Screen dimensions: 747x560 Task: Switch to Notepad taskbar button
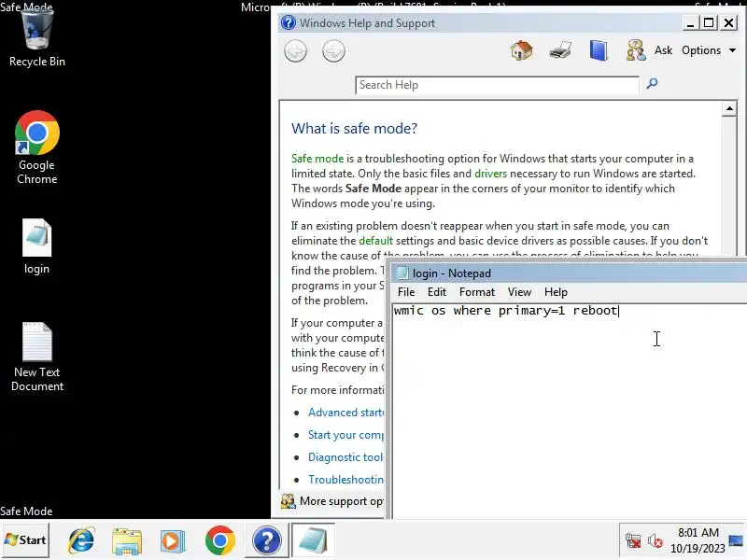(x=313, y=540)
